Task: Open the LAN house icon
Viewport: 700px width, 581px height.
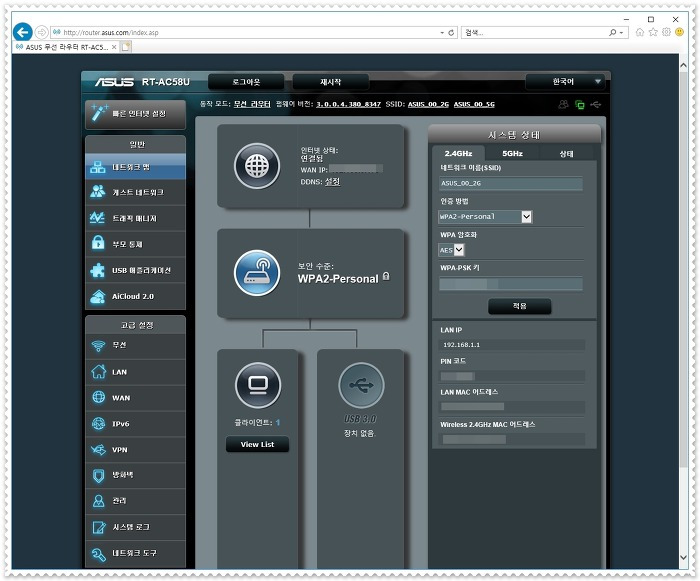Action: click(98, 371)
